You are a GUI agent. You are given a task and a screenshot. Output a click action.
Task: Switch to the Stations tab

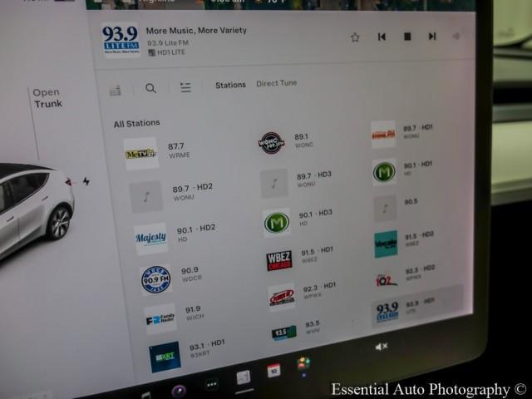point(230,85)
